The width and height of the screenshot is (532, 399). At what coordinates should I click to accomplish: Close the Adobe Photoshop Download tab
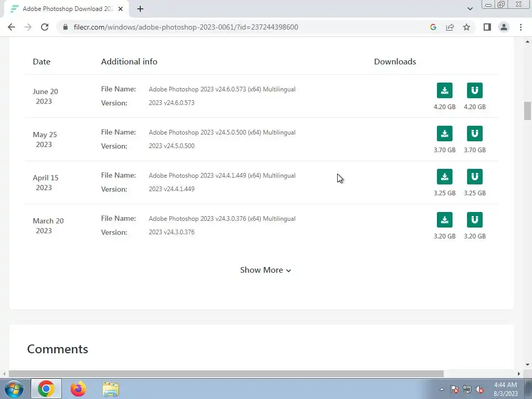point(121,9)
